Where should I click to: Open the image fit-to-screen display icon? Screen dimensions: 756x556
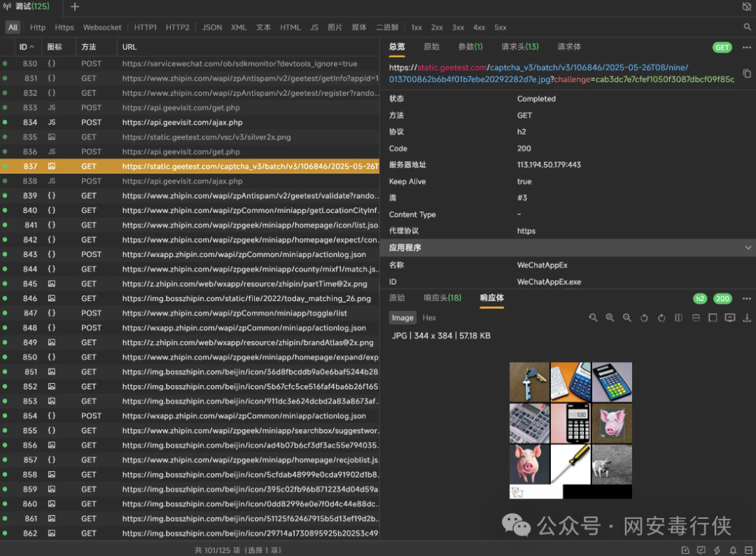point(730,318)
